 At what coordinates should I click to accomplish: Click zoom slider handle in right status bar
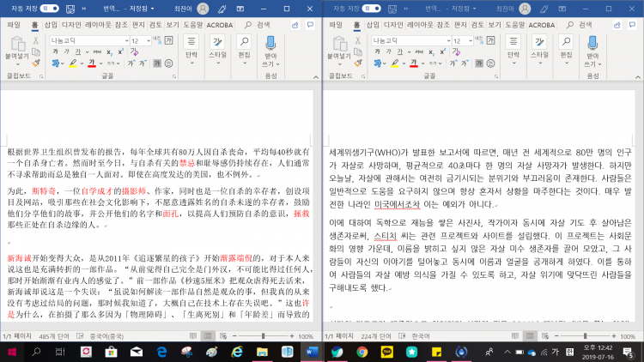point(585,336)
